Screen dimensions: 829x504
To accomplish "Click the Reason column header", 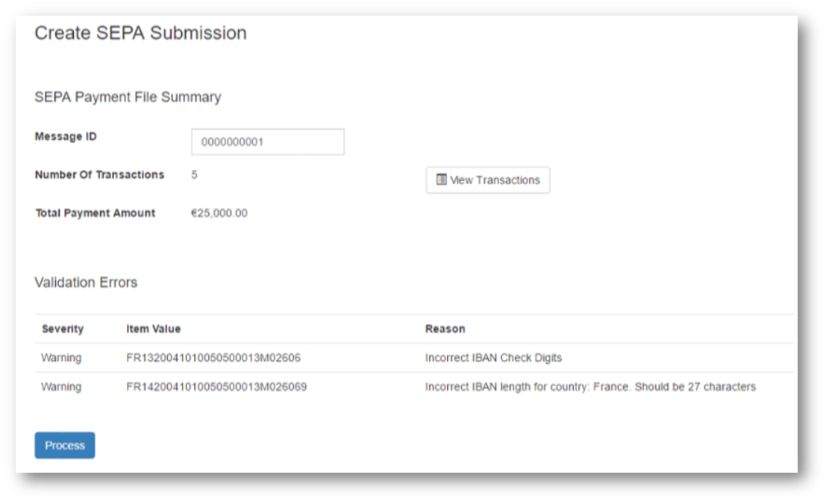I will coord(445,329).
